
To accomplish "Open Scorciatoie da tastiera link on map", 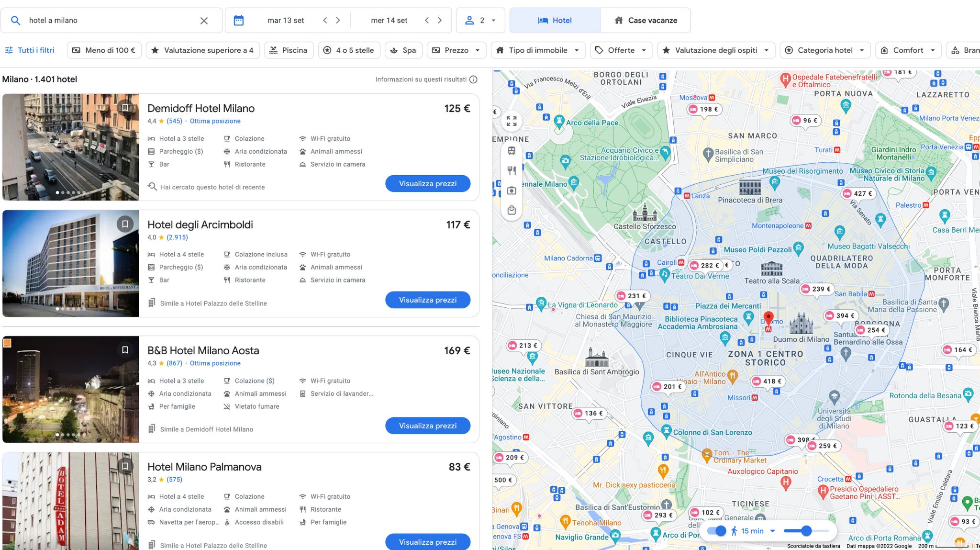I will 813,546.
